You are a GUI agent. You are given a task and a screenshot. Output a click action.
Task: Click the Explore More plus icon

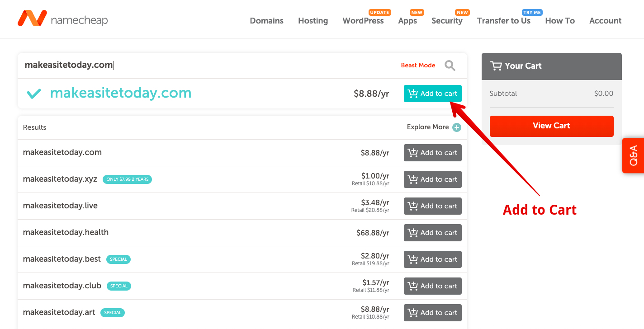tap(457, 127)
